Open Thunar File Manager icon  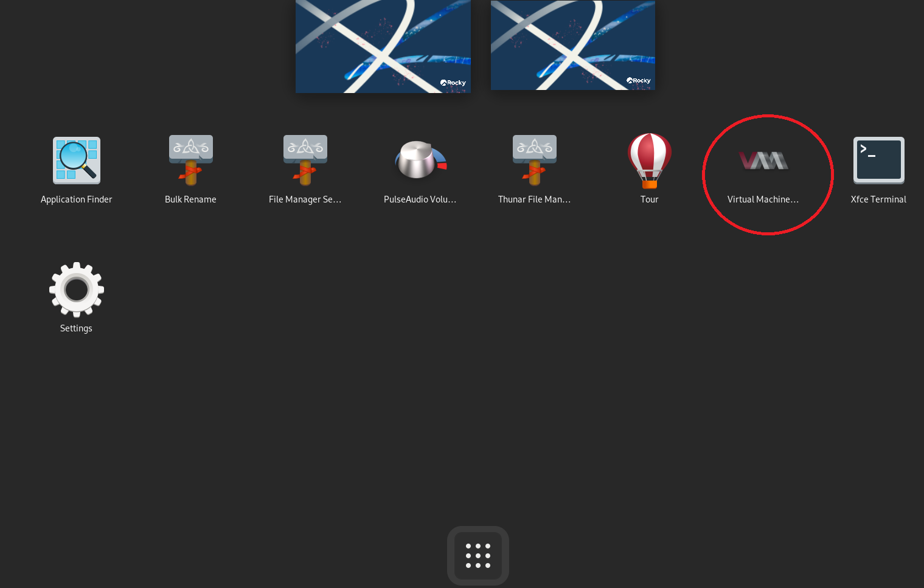pyautogui.click(x=534, y=160)
